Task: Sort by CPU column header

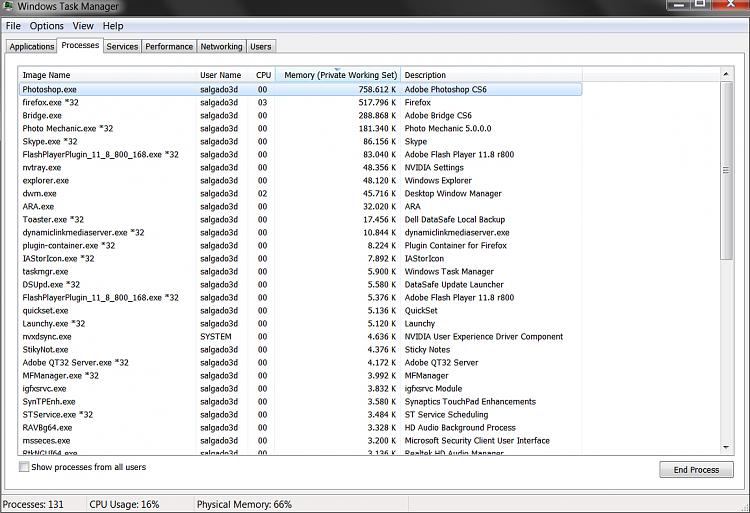Action: pyautogui.click(x=263, y=75)
